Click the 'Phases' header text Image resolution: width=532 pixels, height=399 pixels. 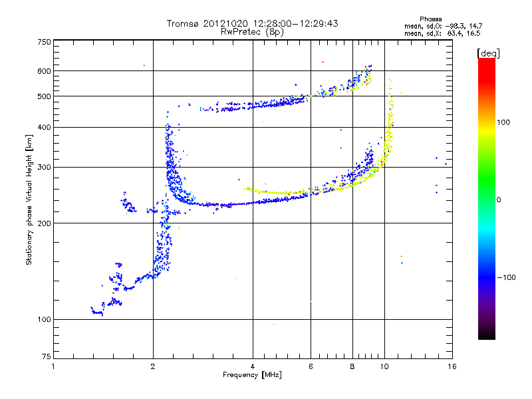coord(430,19)
